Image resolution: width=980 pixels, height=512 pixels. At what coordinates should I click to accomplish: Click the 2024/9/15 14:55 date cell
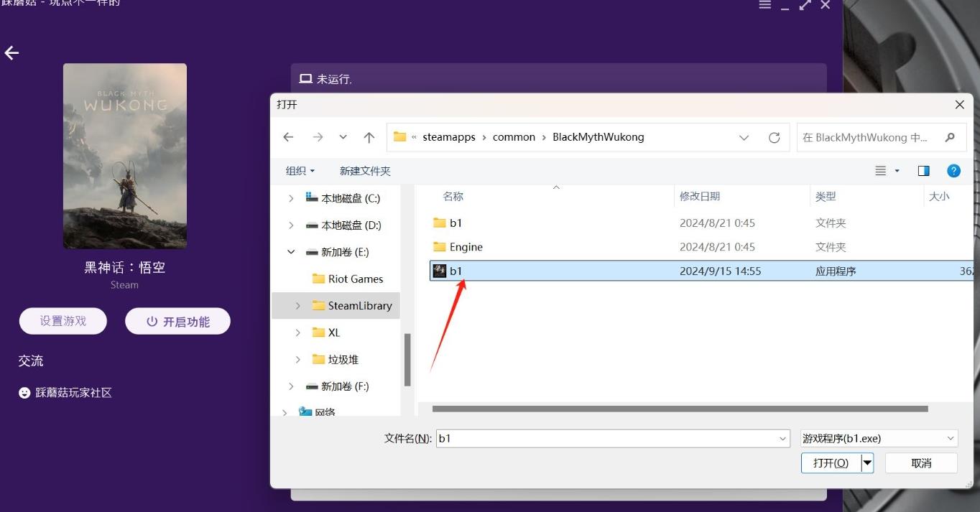click(x=720, y=271)
